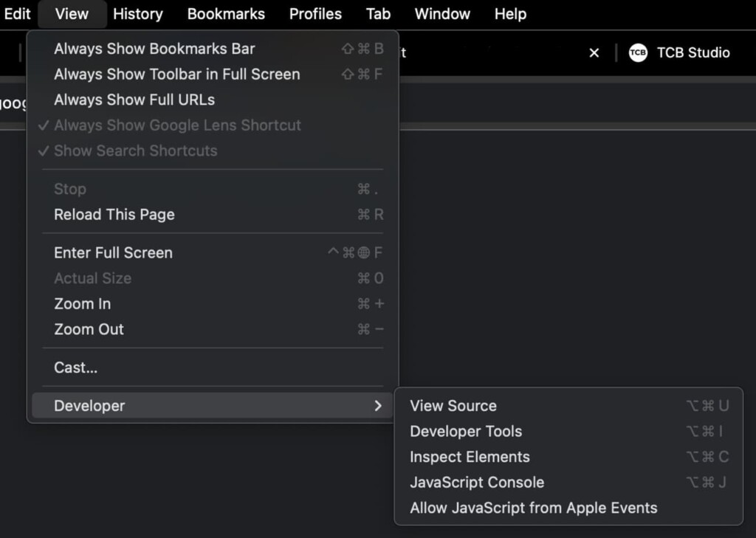
Task: Close the open tab with the X
Action: pos(594,52)
